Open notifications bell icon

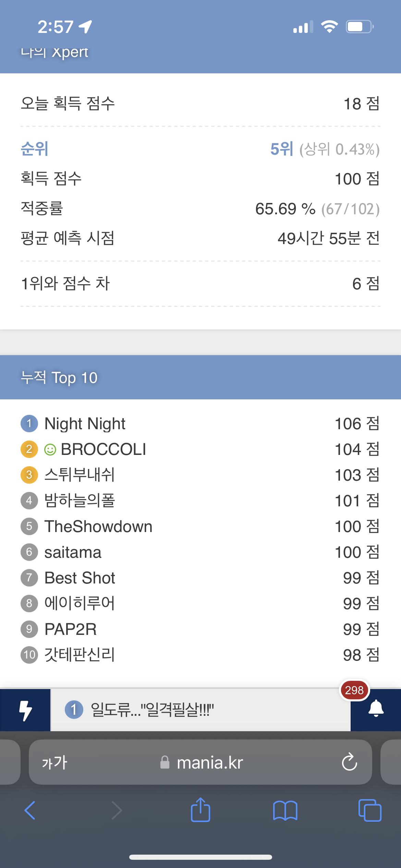(x=376, y=709)
